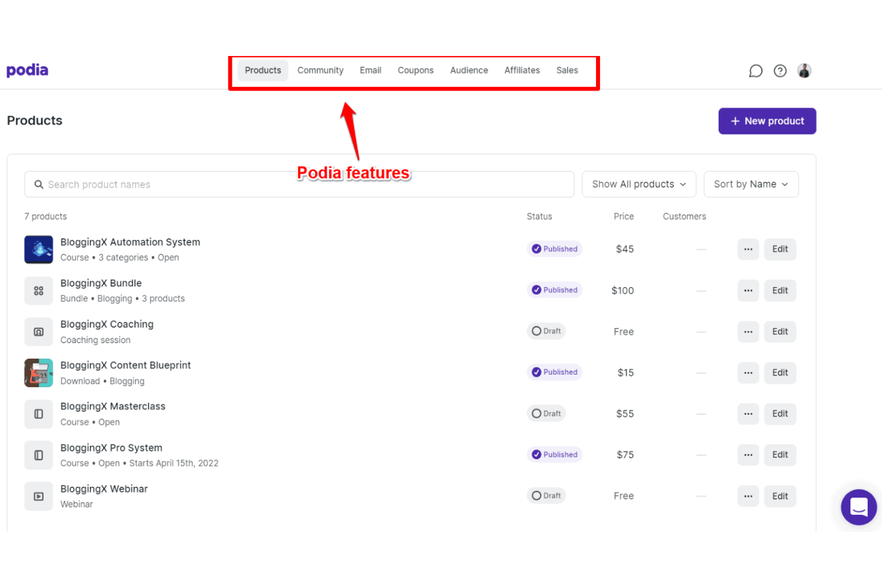Edit the BloggingX Coaching product

click(780, 332)
